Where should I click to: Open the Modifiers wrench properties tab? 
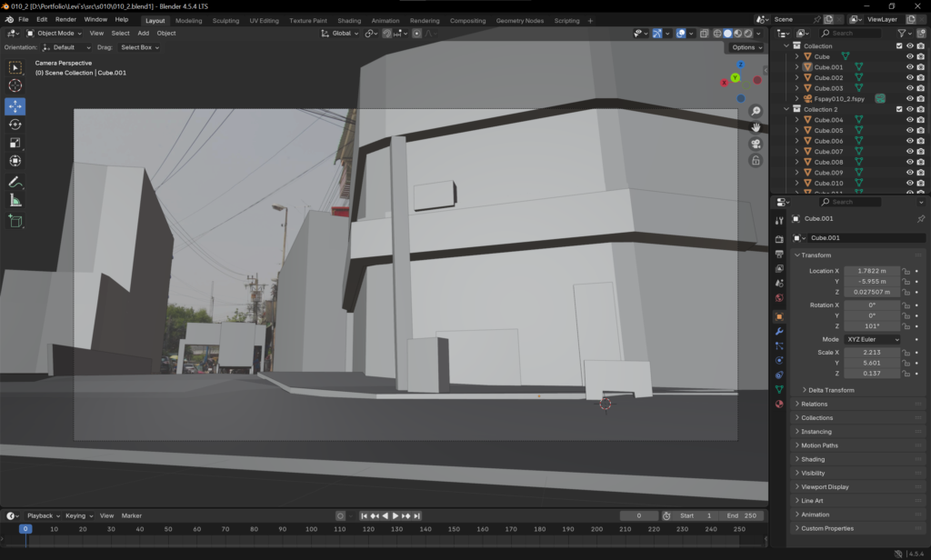779,331
